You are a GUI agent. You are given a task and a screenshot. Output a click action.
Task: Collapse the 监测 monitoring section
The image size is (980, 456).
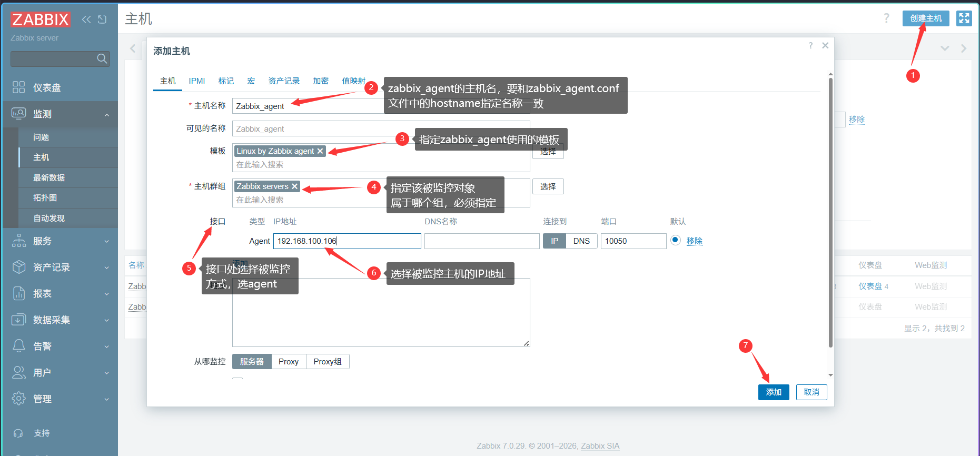(x=59, y=114)
